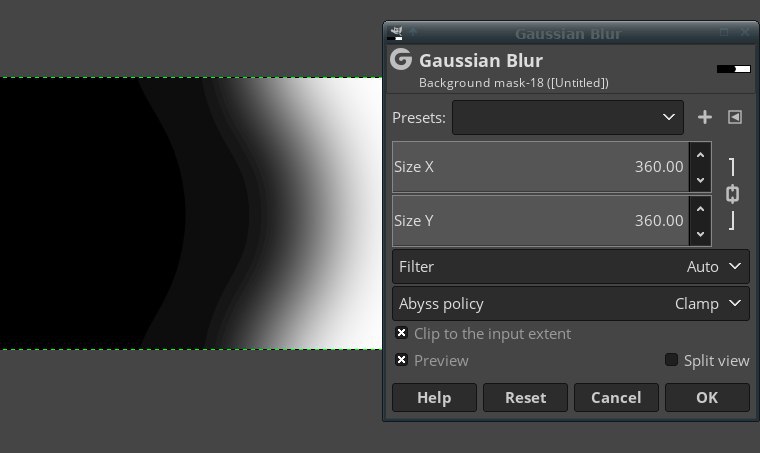Click the Reset button

[525, 397]
